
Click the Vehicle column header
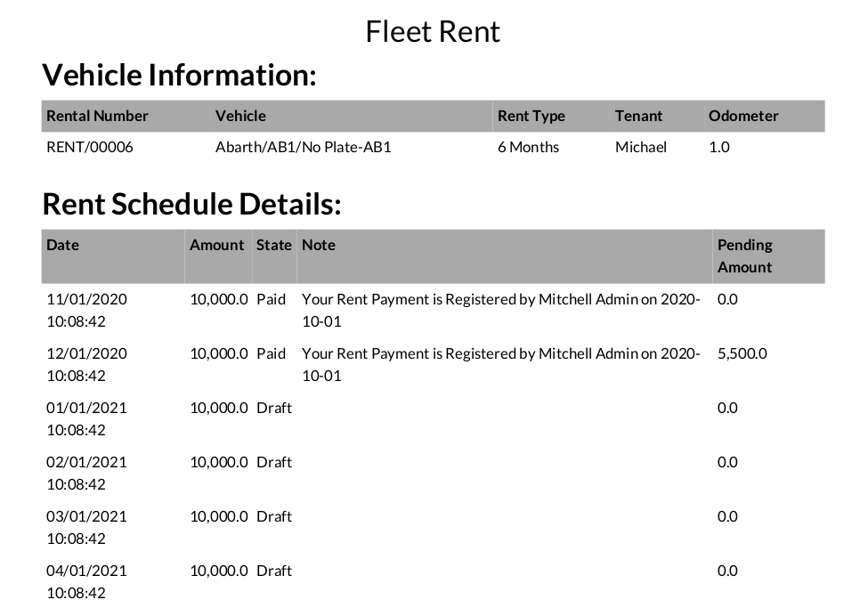tap(240, 116)
